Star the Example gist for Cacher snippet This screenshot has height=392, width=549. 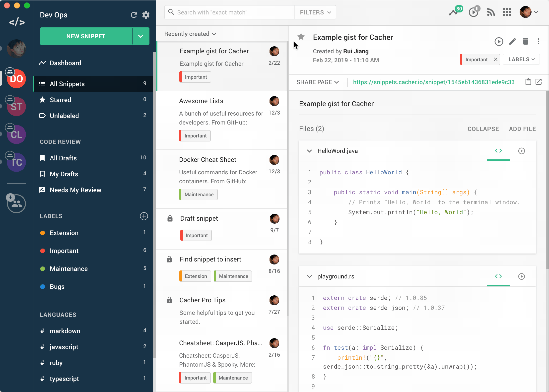coord(301,37)
